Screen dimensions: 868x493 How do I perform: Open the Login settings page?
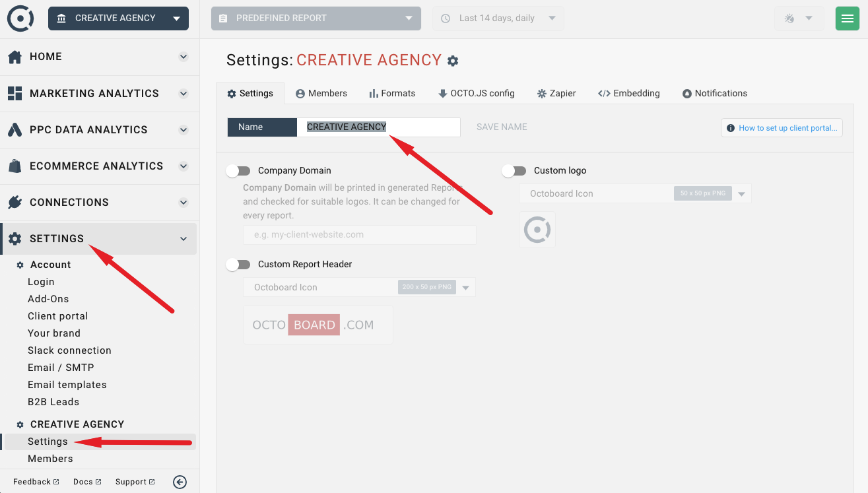point(41,282)
